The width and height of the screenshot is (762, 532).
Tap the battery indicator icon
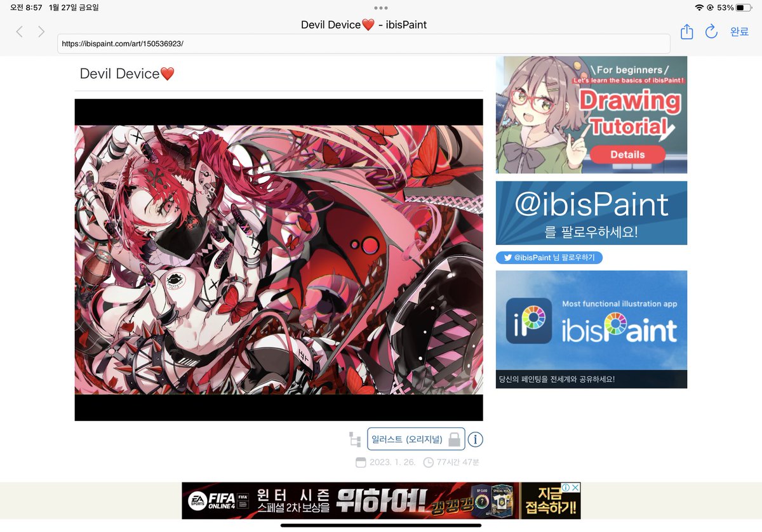pos(744,8)
